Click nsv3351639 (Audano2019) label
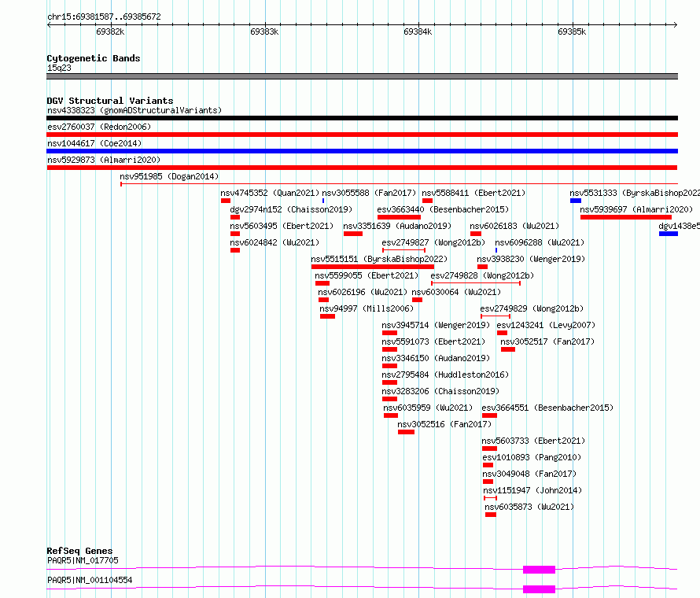 tap(397, 226)
